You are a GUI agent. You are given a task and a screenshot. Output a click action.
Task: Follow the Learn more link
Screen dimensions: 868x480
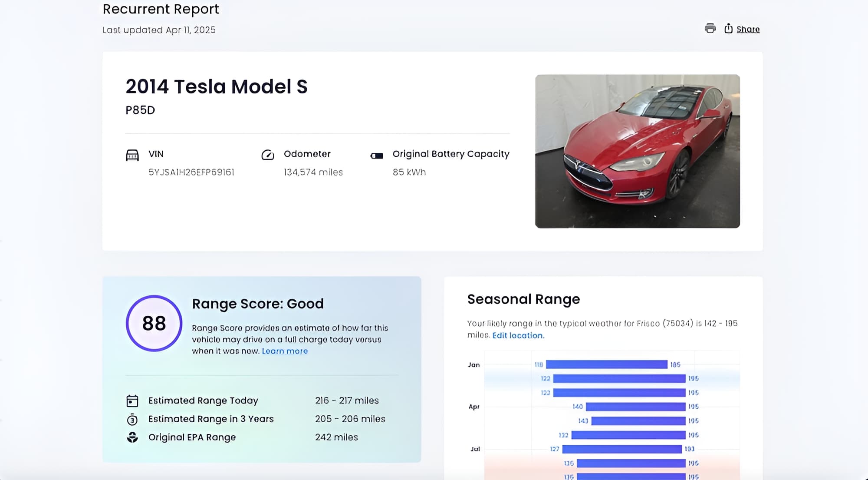pos(285,351)
